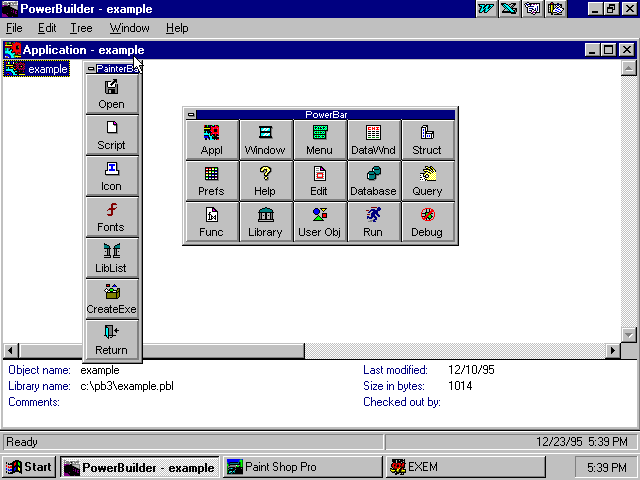This screenshot has height=480, width=640.
Task: Open the PainterBar control menu box
Action: (x=91, y=69)
